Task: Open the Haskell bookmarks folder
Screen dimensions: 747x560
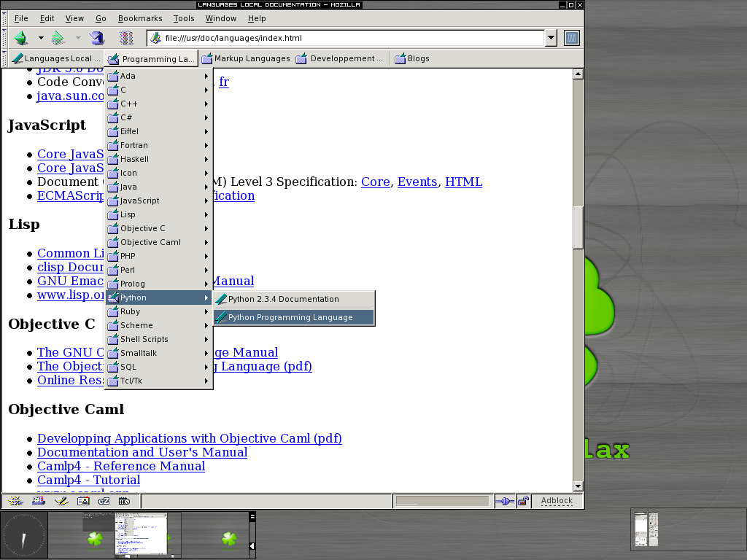Action: [x=158, y=159]
